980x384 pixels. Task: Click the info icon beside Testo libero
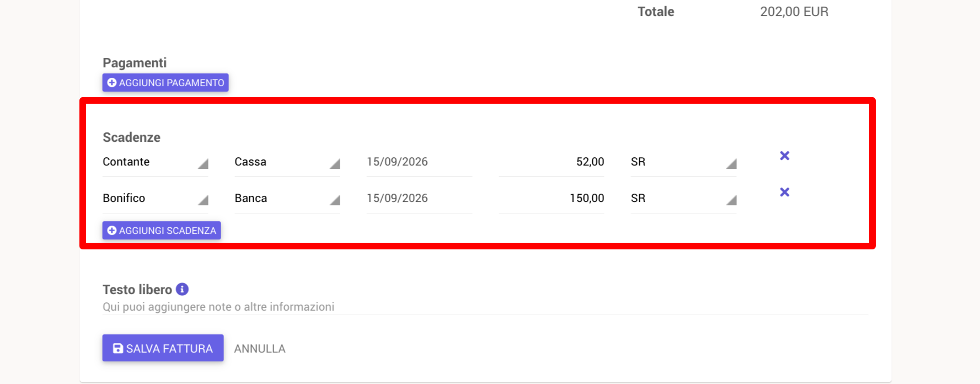(182, 289)
